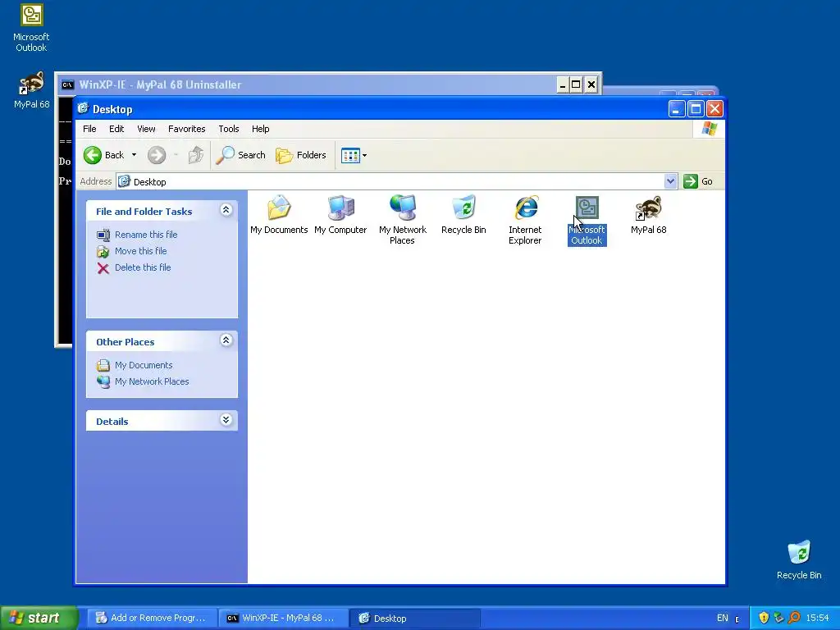Expand the Details panel

pyautogui.click(x=226, y=420)
